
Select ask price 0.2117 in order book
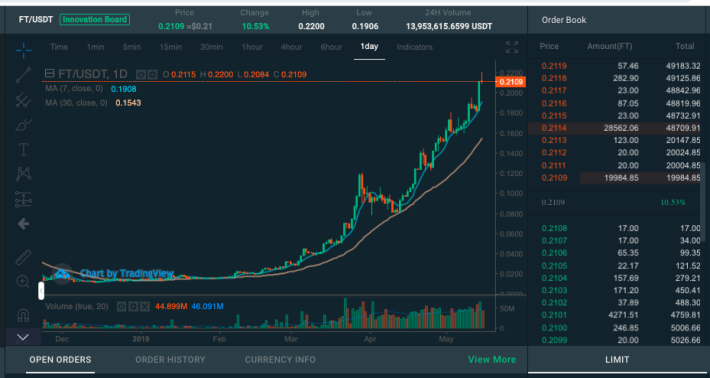554,91
